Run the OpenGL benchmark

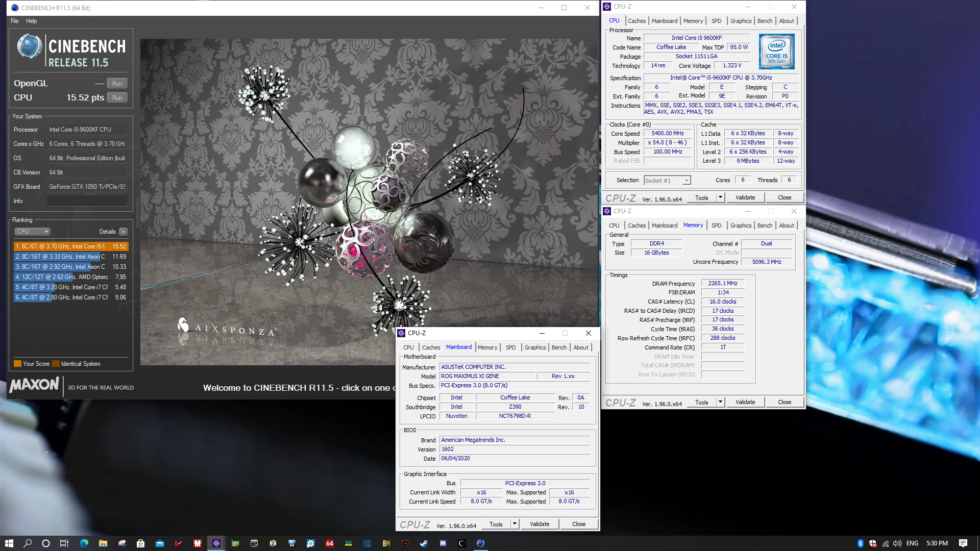[117, 84]
